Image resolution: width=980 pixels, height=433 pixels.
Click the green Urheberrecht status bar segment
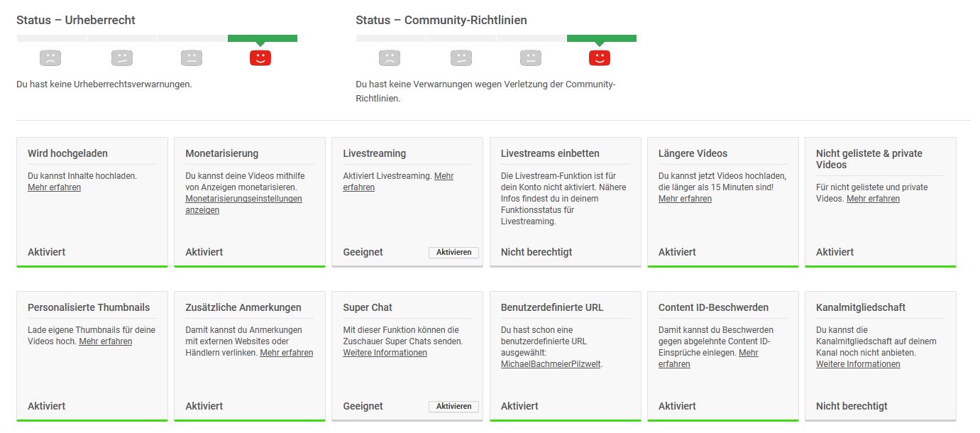click(x=262, y=38)
